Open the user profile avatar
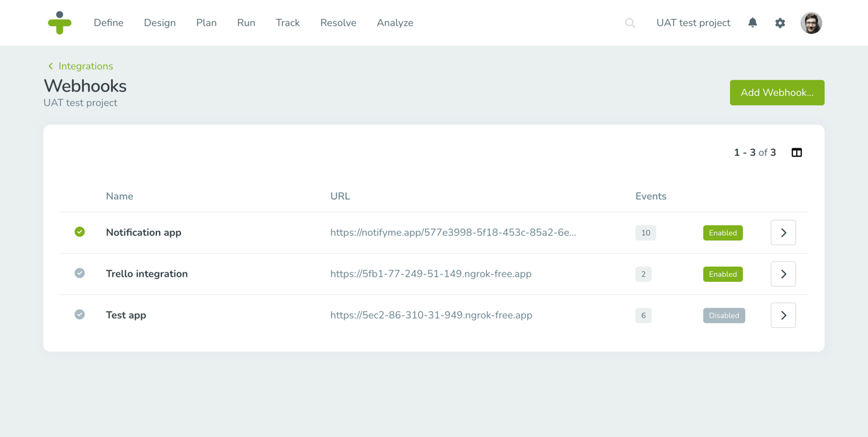The height and width of the screenshot is (437, 868). tap(811, 23)
